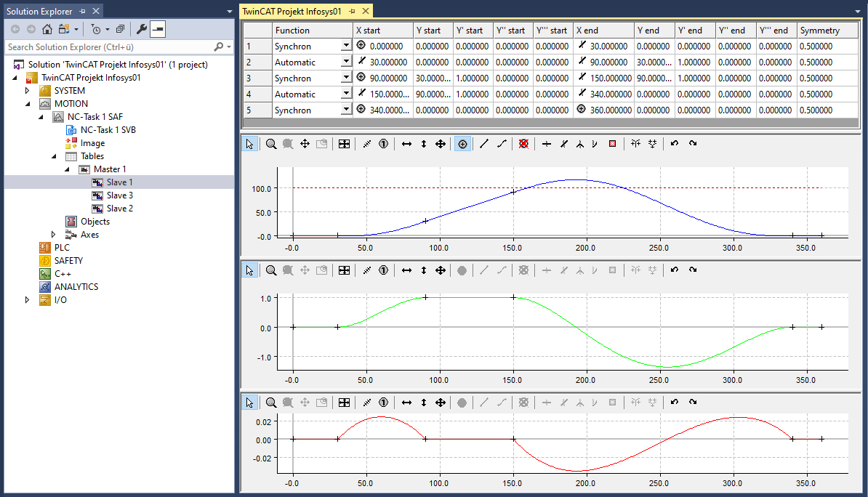This screenshot has height=497, width=868.
Task: Click the grid fit-view icon above the blue curve graph
Action: [344, 144]
